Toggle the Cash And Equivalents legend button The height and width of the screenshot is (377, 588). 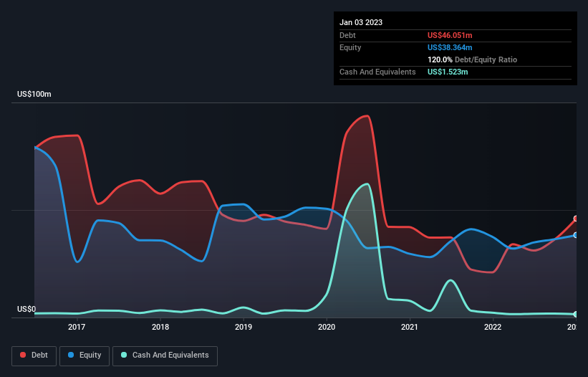tap(165, 355)
